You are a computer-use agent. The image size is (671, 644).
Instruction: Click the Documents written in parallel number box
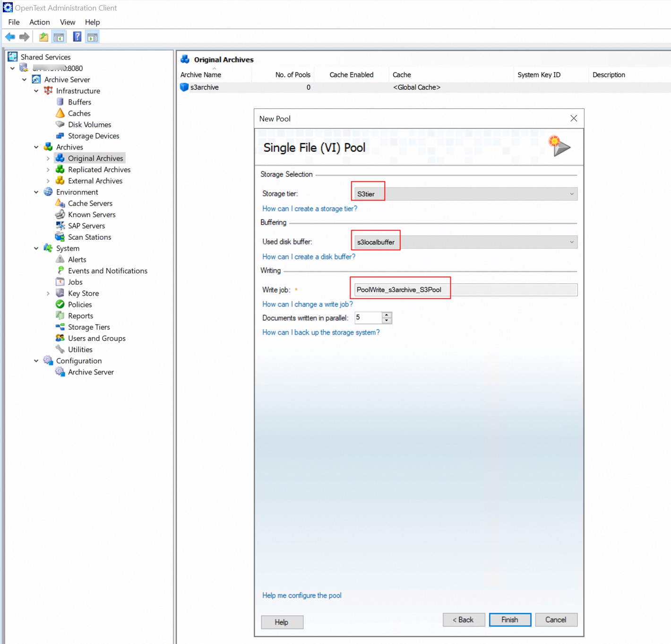click(368, 318)
